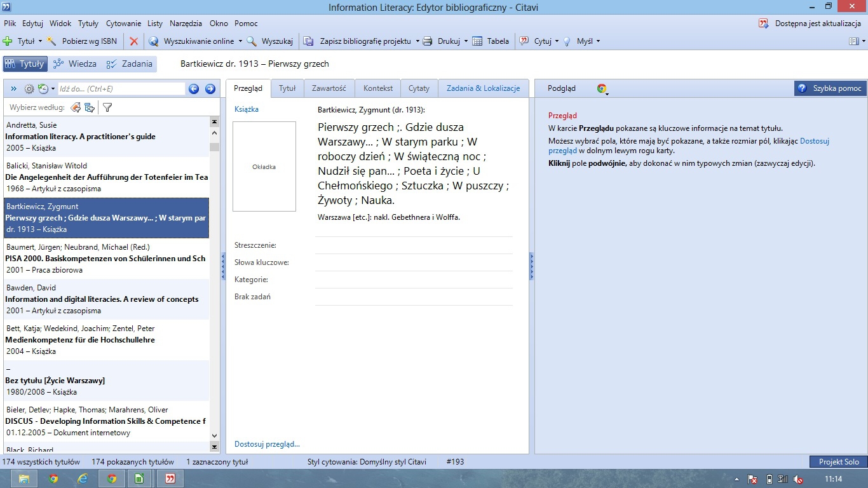This screenshot has width=868, height=488.
Task: Add a new title via green plus
Action: click(x=8, y=41)
